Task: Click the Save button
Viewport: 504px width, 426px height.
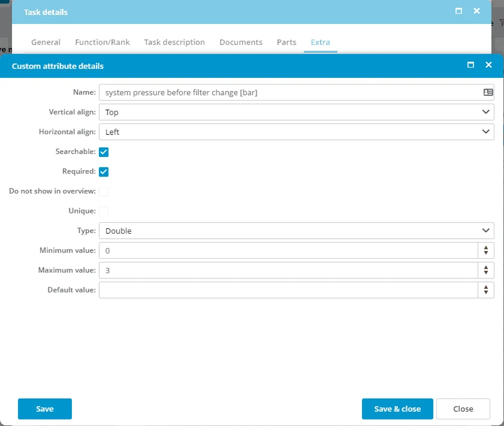Action: (x=45, y=409)
